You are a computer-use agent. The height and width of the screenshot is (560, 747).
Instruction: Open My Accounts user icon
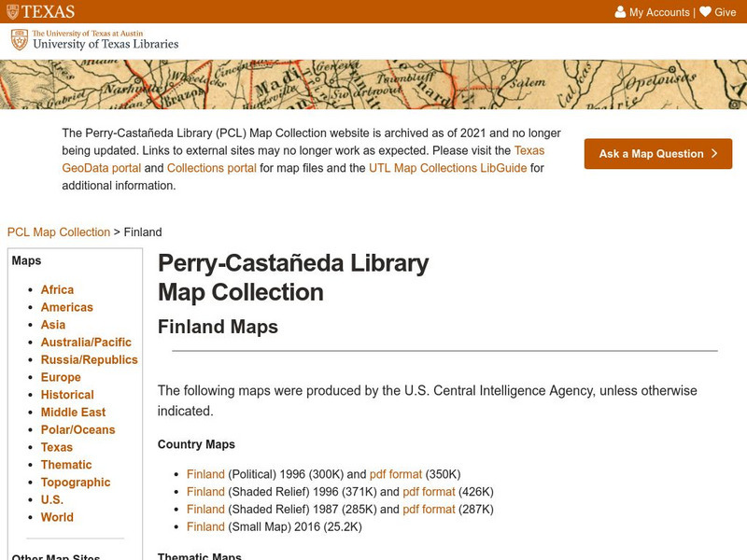[x=620, y=12]
